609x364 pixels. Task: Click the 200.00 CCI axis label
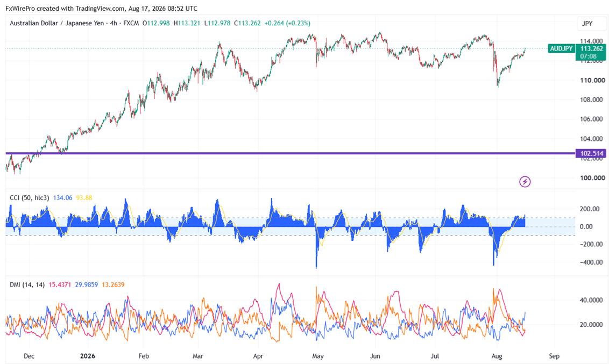coord(590,209)
